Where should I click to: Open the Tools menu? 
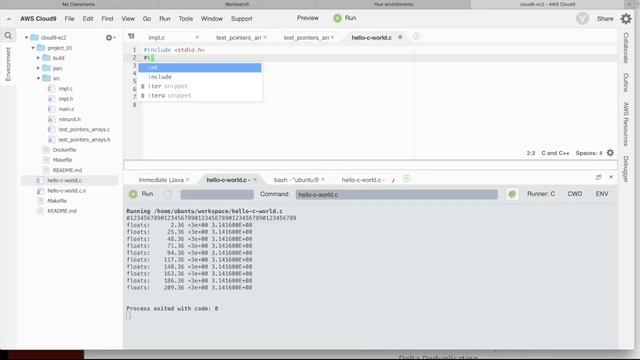pyautogui.click(x=186, y=19)
